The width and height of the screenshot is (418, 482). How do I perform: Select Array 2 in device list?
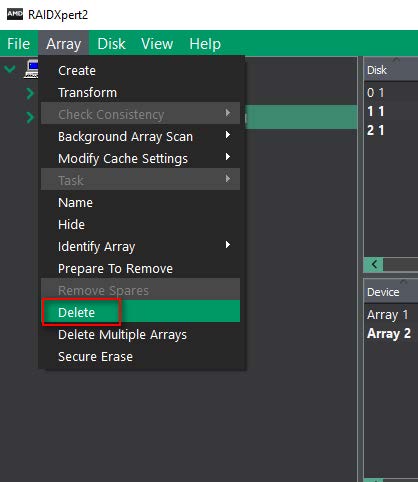tap(391, 334)
